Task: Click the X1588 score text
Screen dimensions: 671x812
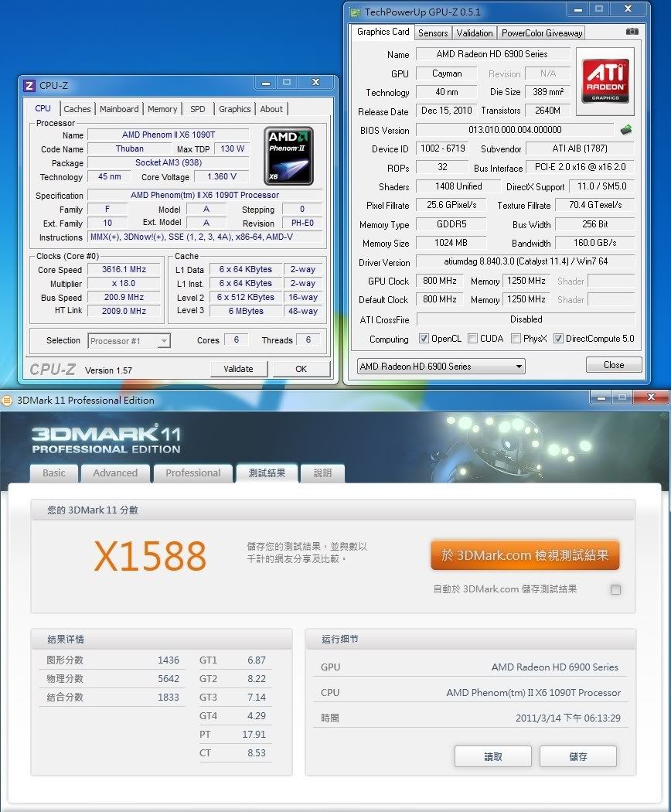Action: [150, 557]
